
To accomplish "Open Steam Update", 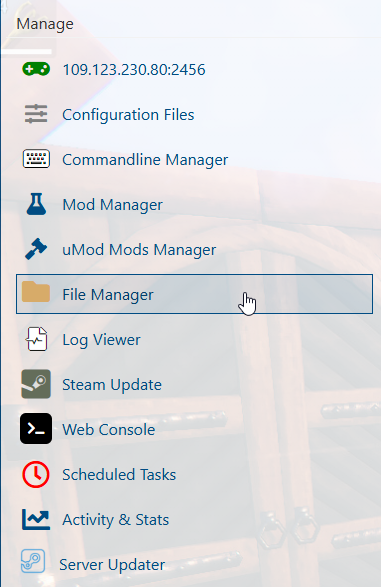I will click(x=112, y=385).
